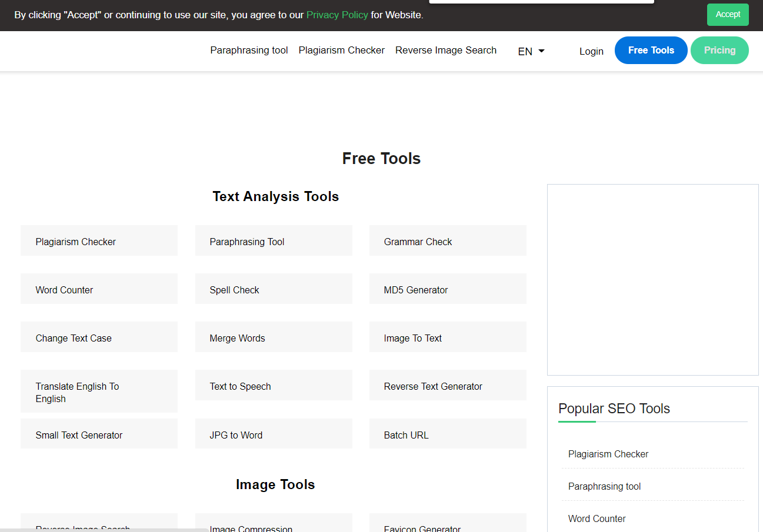Expand the EN language chevron

click(541, 51)
